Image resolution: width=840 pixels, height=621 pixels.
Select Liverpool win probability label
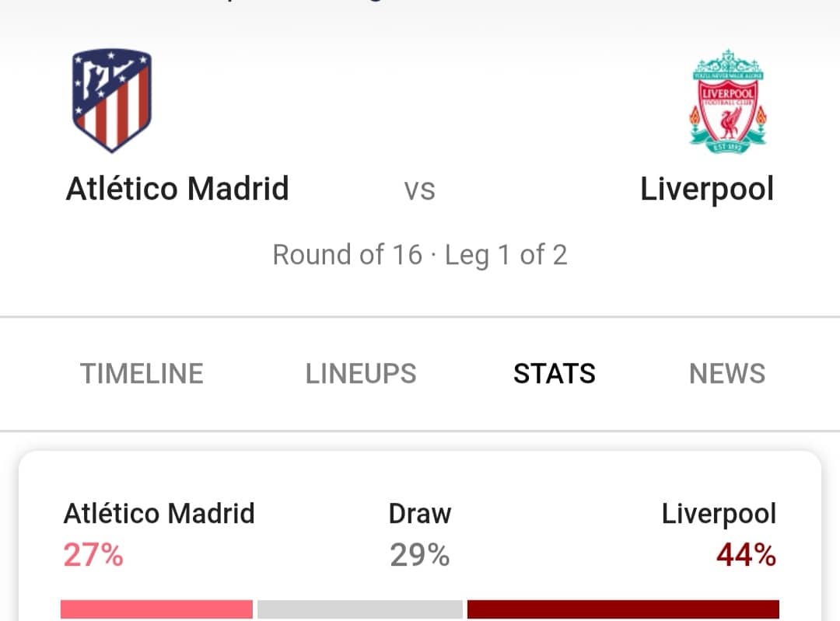tap(719, 515)
